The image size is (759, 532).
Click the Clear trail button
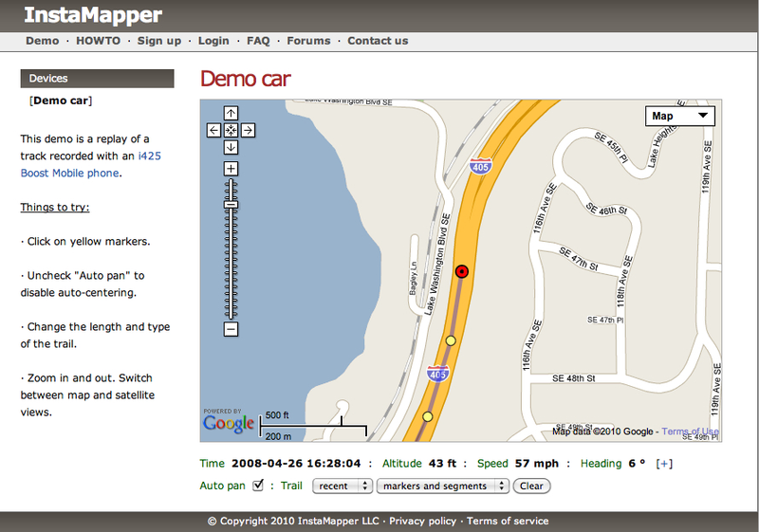(x=531, y=486)
